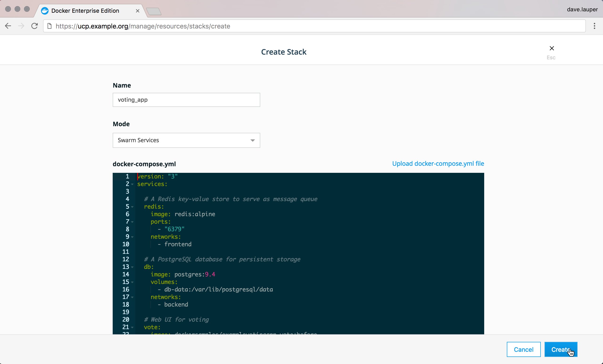Click Upload docker-compose.yml file link
Image resolution: width=603 pixels, height=364 pixels.
[x=438, y=164]
